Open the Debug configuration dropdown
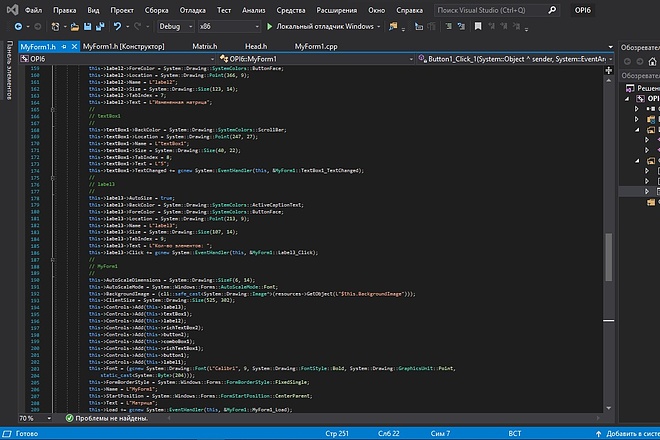The image size is (660, 440). 176,27
